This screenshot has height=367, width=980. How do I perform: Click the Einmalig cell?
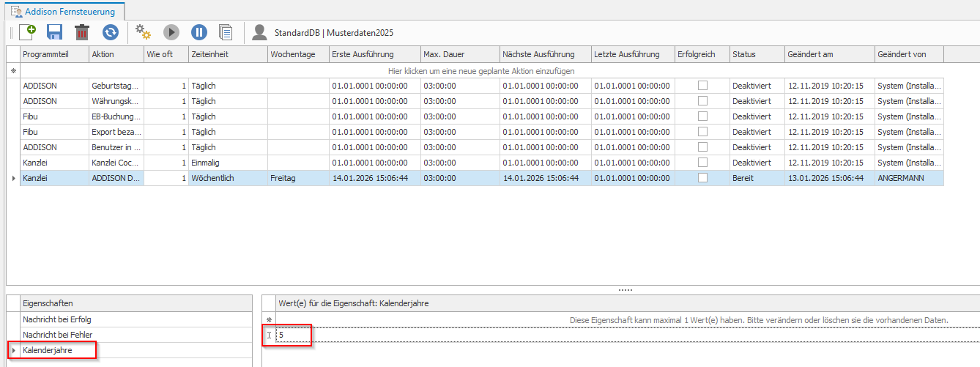pos(228,163)
